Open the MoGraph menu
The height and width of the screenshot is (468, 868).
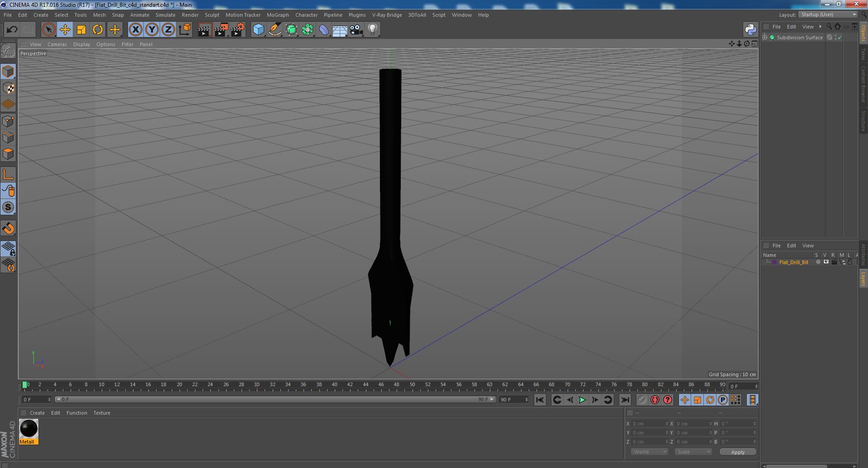[x=278, y=15]
